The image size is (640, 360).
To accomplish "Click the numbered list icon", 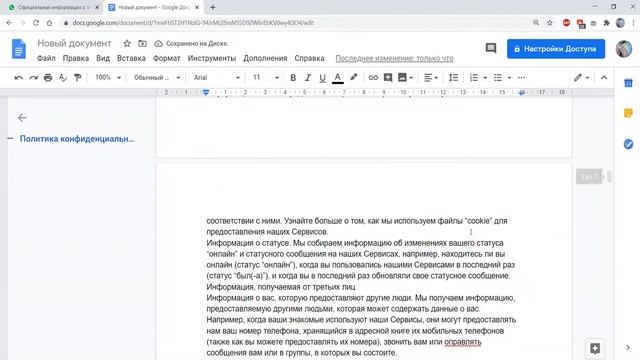I will tap(474, 78).
